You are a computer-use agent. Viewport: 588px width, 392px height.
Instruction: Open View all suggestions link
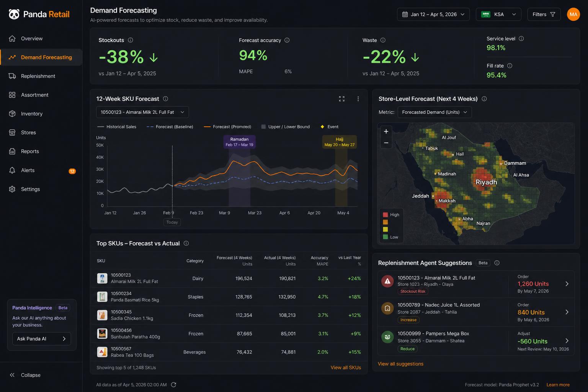coord(400,364)
